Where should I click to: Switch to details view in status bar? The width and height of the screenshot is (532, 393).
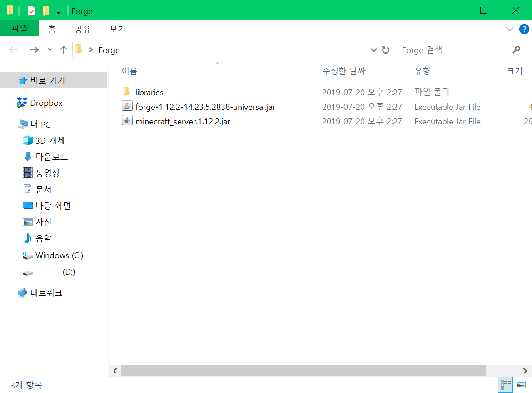point(506,384)
